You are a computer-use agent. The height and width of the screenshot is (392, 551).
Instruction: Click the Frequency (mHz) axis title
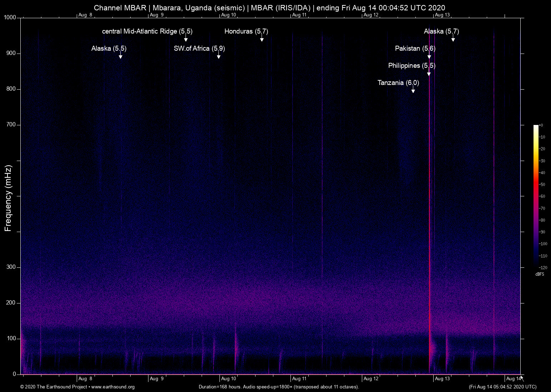click(x=8, y=198)
